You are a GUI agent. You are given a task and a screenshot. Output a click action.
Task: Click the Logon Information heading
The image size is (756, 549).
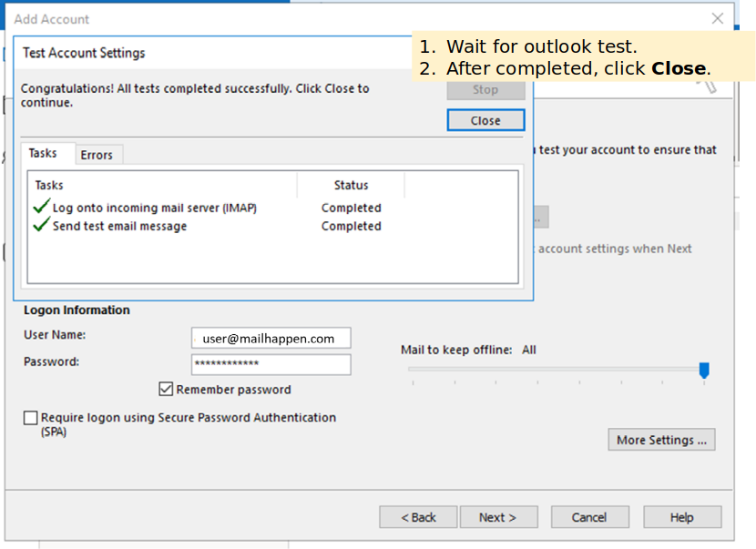point(77,310)
